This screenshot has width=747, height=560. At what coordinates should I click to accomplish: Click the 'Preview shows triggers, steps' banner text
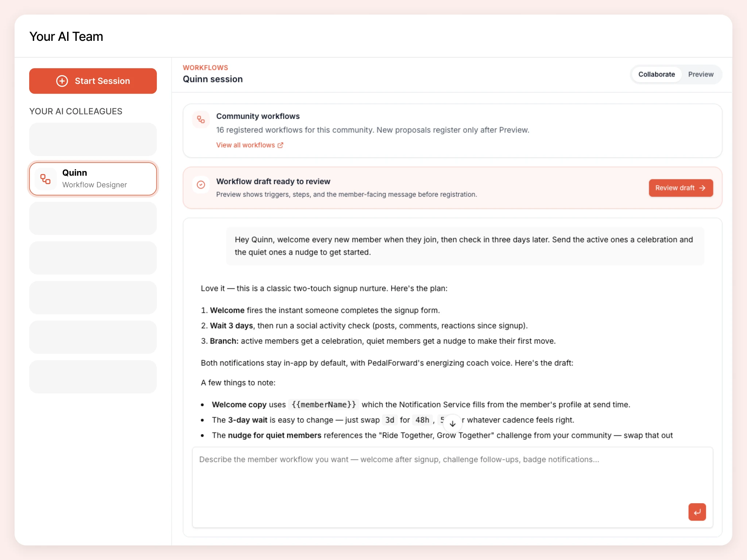(347, 195)
